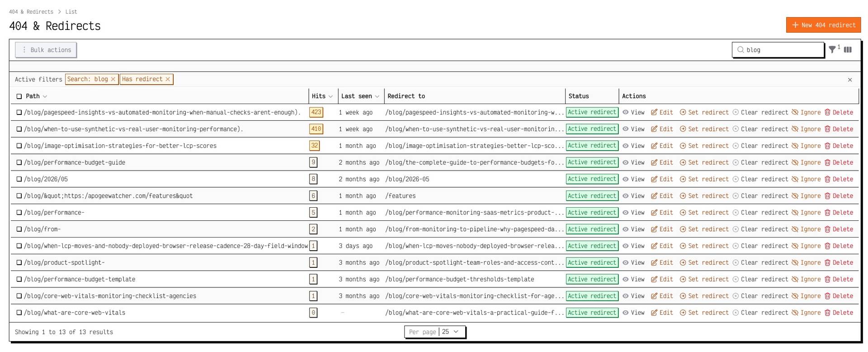Clear redirect for /blog/product-spotlight- row

(760, 263)
